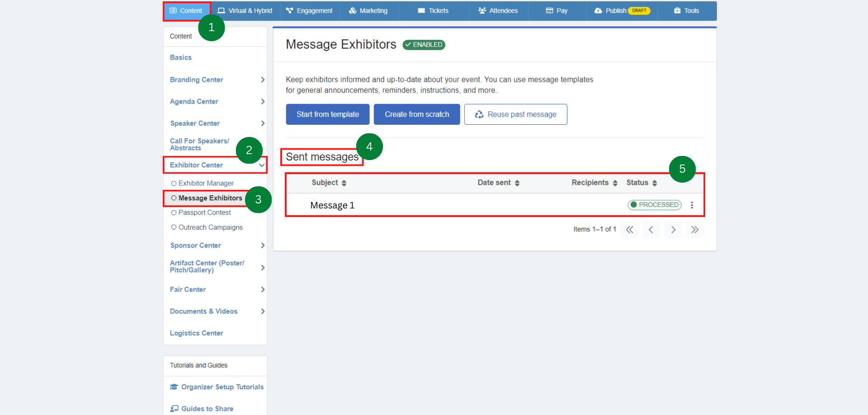Click the Start from template button
The width and height of the screenshot is (868, 415).
click(x=327, y=114)
